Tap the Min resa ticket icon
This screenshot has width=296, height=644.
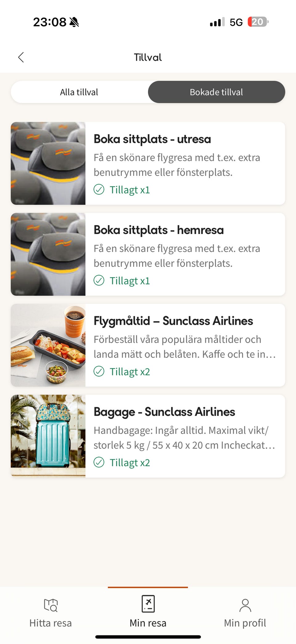tap(148, 604)
